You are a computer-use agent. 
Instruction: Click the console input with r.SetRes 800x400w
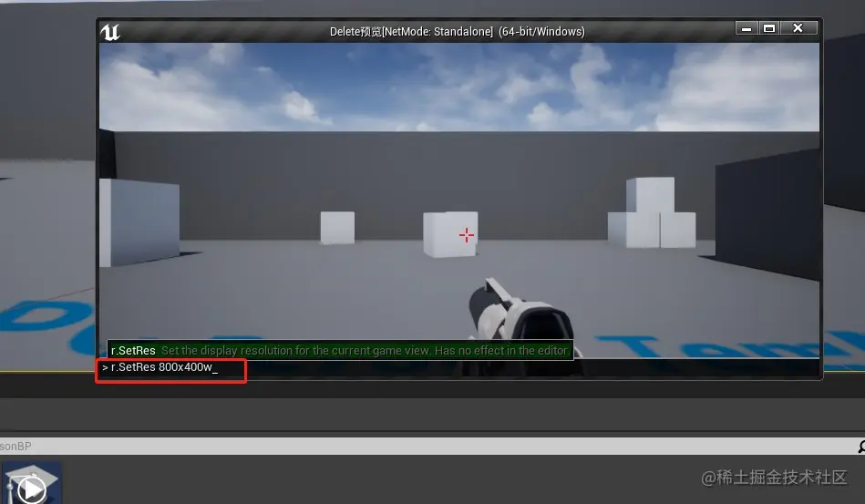tap(460, 368)
